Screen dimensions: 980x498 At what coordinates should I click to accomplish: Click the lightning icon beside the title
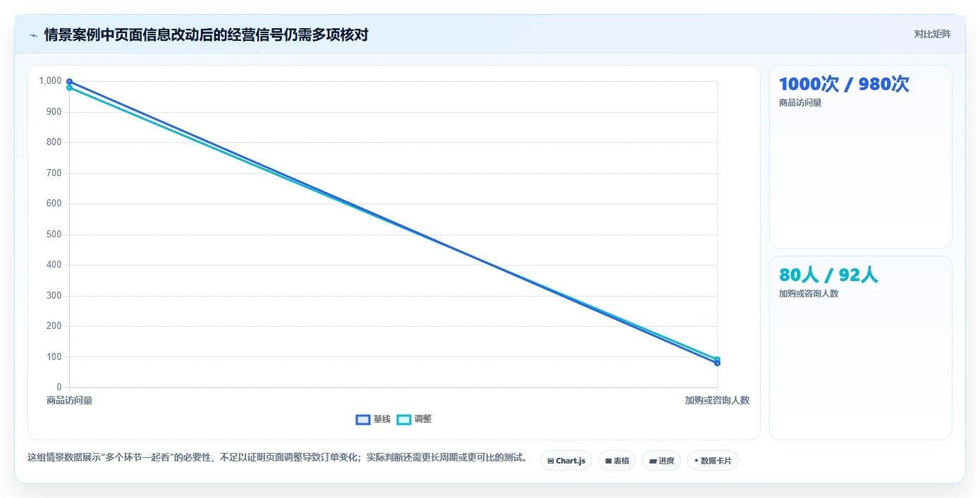click(x=33, y=35)
